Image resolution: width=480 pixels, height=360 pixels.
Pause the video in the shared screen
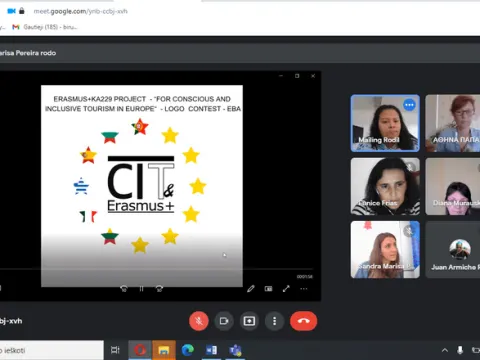point(141,289)
